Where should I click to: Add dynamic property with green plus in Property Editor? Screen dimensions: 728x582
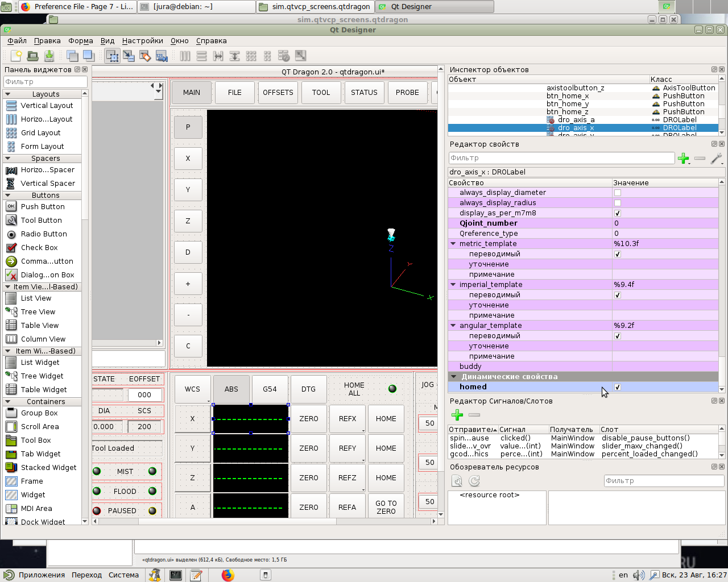(684, 159)
